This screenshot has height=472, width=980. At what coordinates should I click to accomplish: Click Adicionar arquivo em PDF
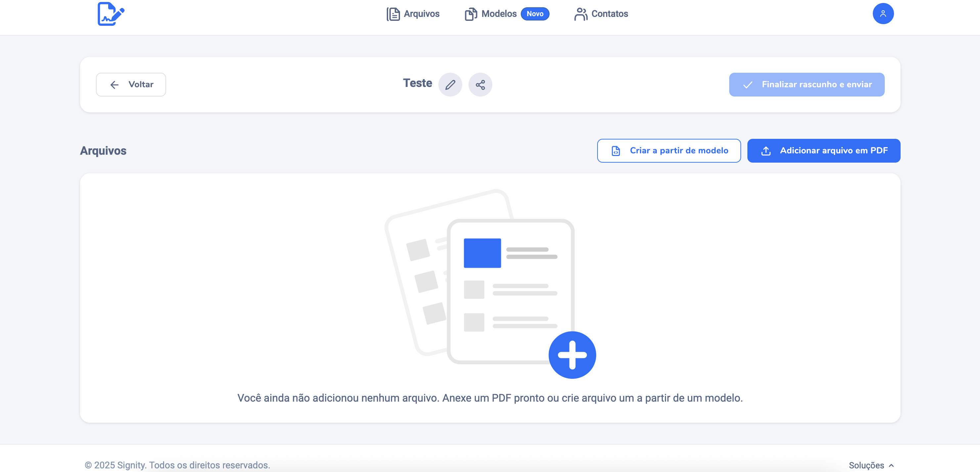coord(824,150)
